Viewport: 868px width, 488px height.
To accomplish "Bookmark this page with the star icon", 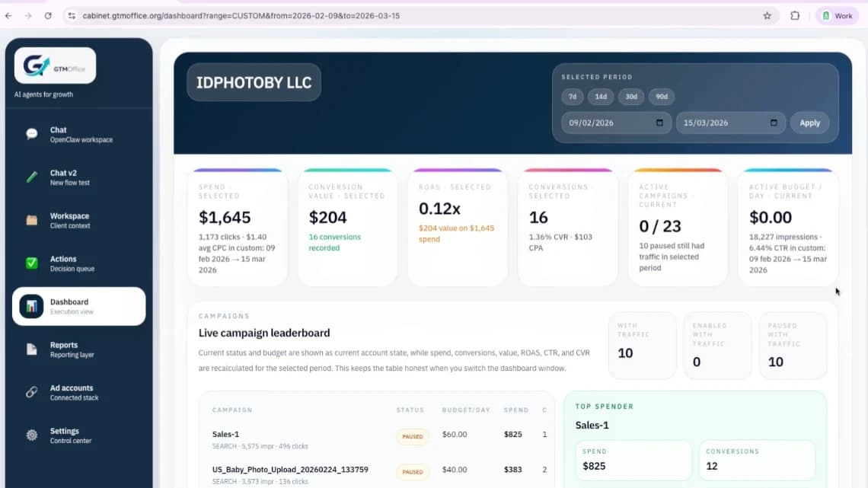I will [767, 15].
